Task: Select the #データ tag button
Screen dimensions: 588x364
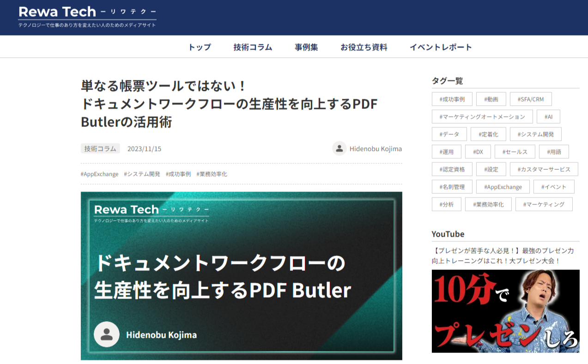Action: pos(449,134)
